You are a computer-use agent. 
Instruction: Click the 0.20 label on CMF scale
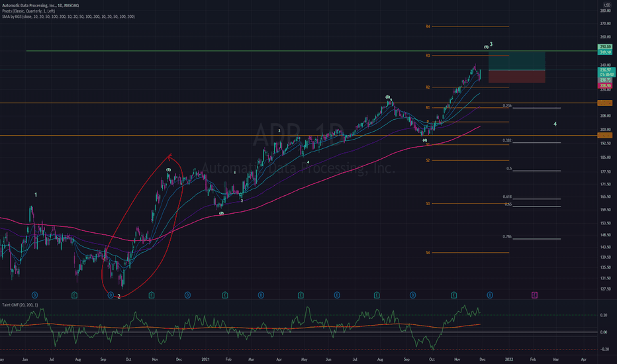[x=604, y=315]
